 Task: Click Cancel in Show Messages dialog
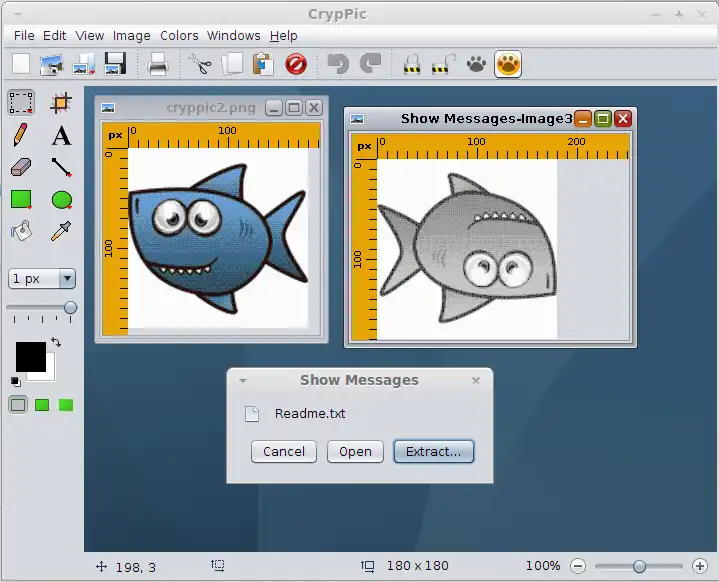pyautogui.click(x=284, y=452)
